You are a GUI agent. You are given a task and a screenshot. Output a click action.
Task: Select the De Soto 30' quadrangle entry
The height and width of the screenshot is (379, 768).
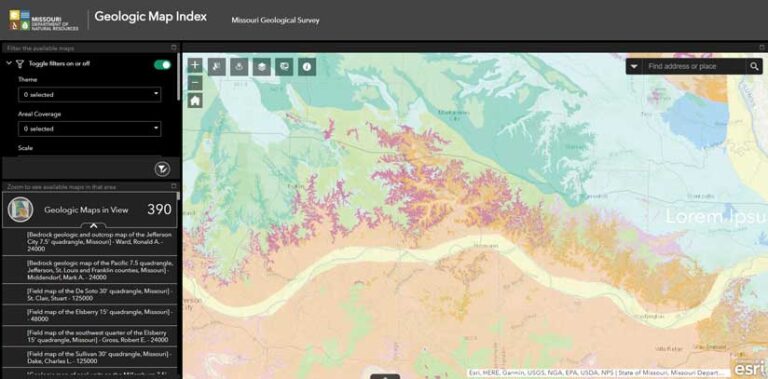[90, 294]
